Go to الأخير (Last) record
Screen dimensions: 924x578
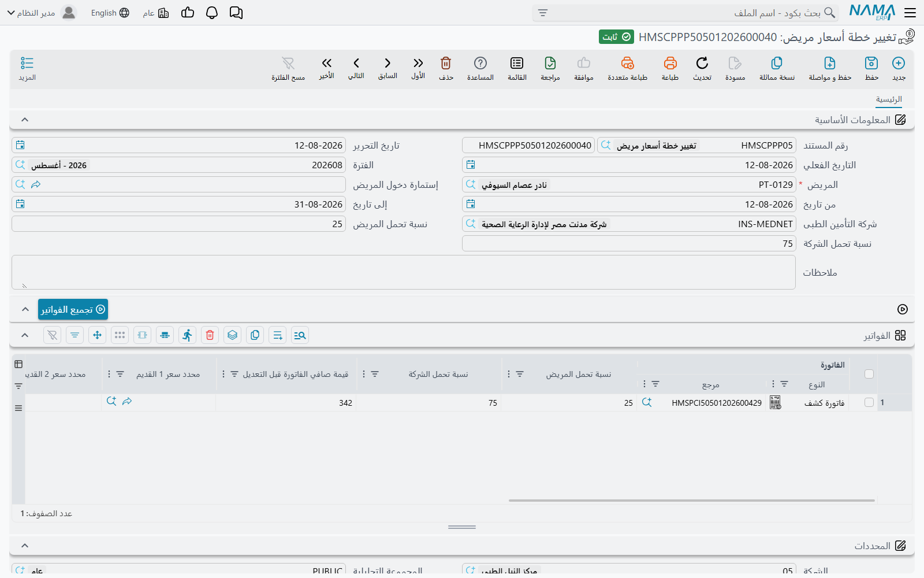(x=327, y=63)
